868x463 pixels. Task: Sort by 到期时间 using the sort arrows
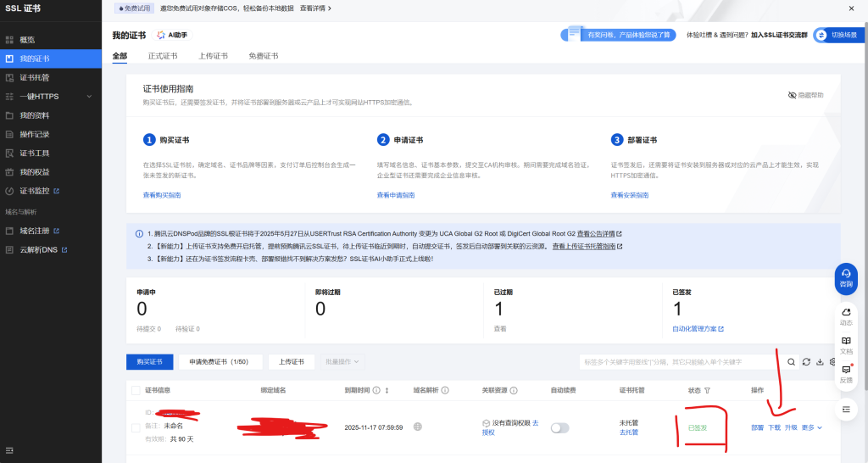click(387, 390)
